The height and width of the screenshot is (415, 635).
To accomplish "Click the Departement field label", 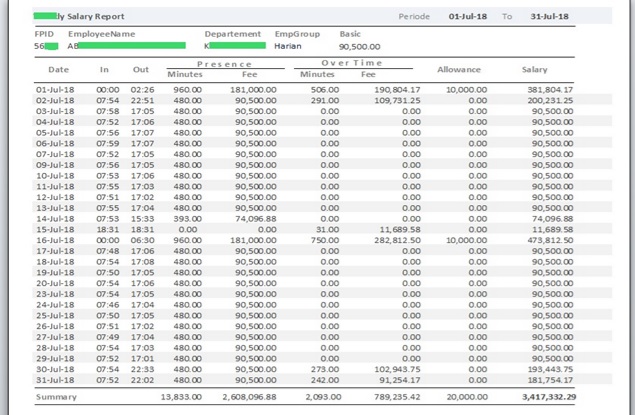I will (x=233, y=34).
